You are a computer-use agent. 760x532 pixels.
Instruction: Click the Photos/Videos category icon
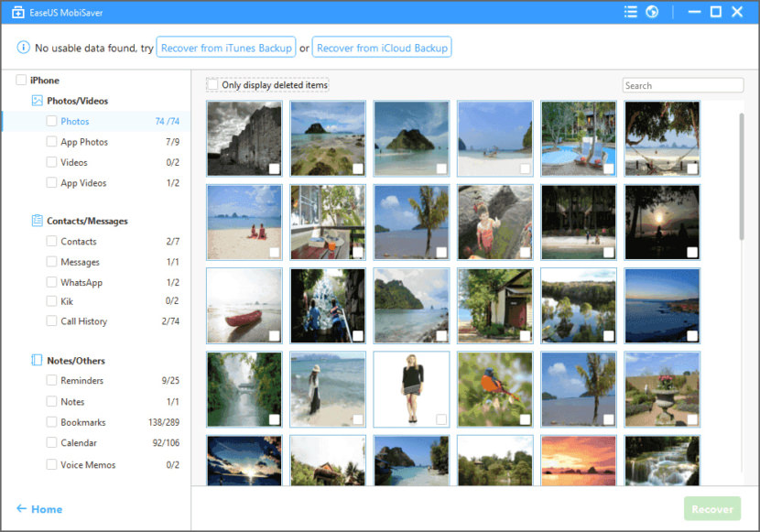[x=38, y=101]
